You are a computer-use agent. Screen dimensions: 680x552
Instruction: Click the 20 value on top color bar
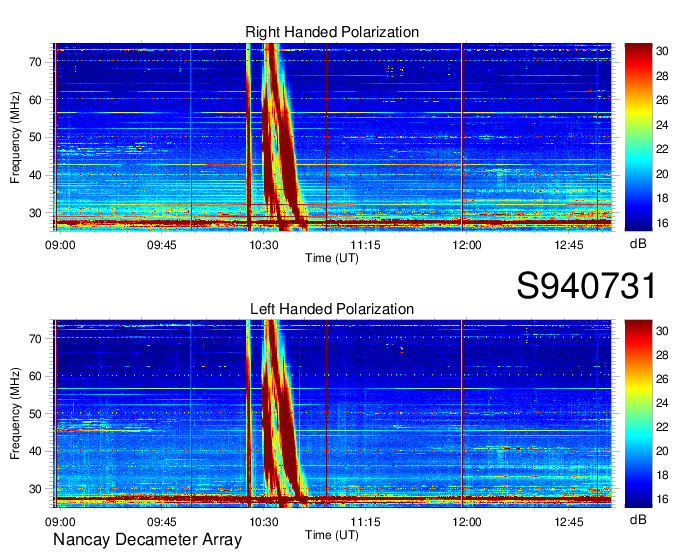coord(662,174)
